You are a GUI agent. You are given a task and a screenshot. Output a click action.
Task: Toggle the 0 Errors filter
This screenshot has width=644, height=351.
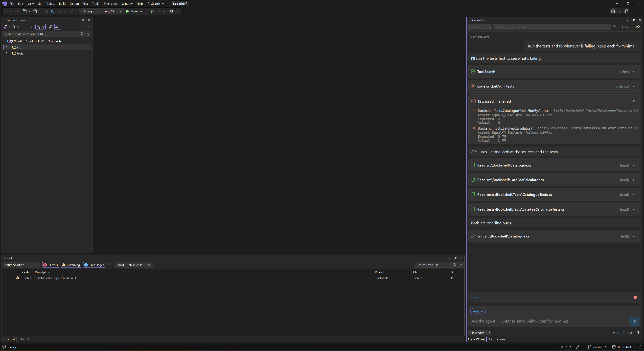(x=51, y=265)
